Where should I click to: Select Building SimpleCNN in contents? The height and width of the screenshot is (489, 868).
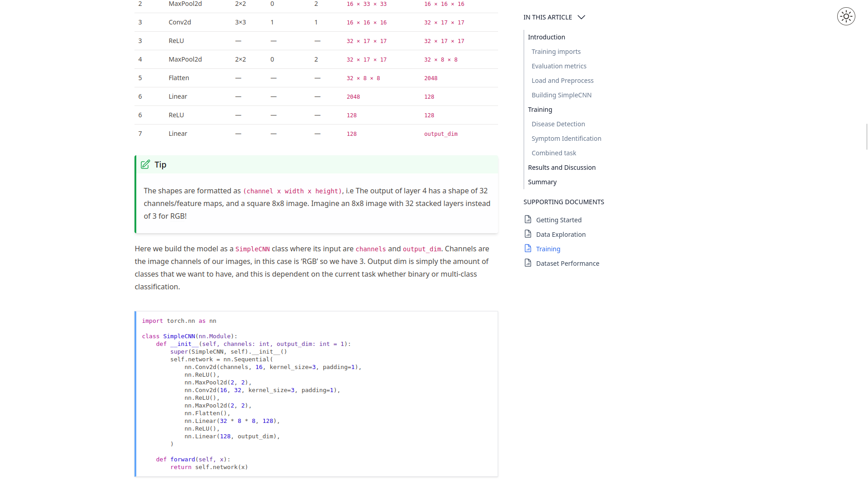click(x=561, y=95)
